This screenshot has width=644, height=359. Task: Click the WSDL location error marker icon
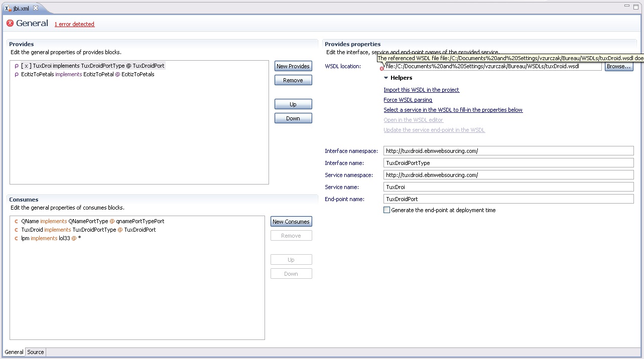click(x=381, y=69)
